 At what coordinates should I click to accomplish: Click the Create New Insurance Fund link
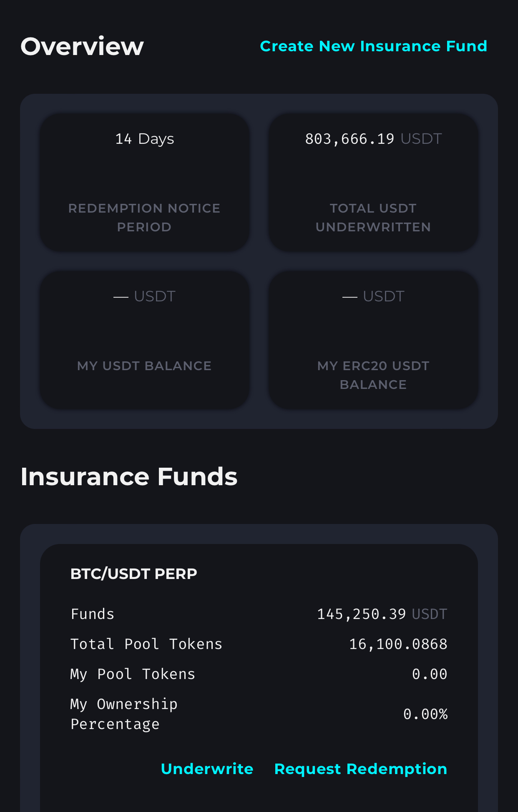click(373, 46)
